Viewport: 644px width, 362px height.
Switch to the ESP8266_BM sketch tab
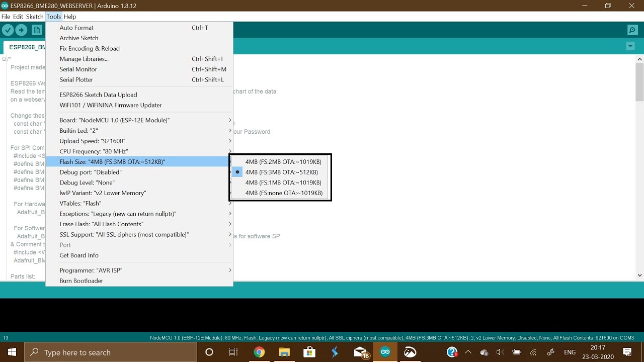click(x=25, y=47)
